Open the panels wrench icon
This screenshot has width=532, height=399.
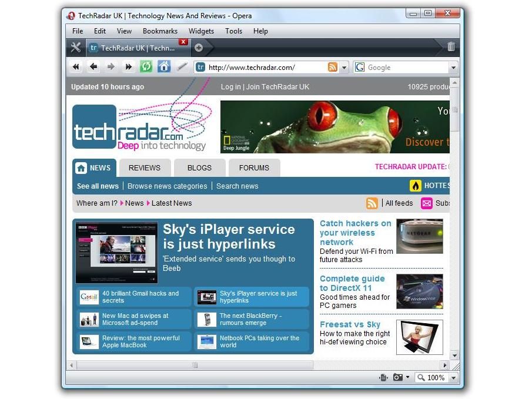[x=76, y=47]
